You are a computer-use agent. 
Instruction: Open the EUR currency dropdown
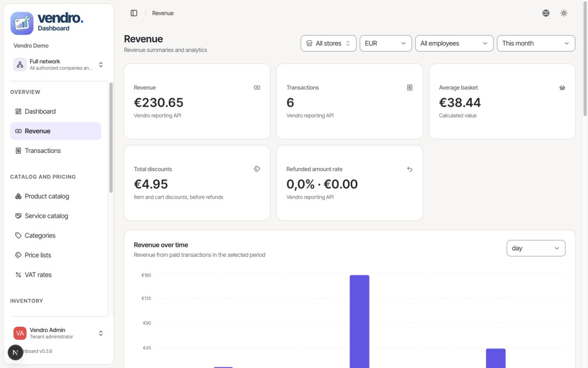click(x=385, y=43)
